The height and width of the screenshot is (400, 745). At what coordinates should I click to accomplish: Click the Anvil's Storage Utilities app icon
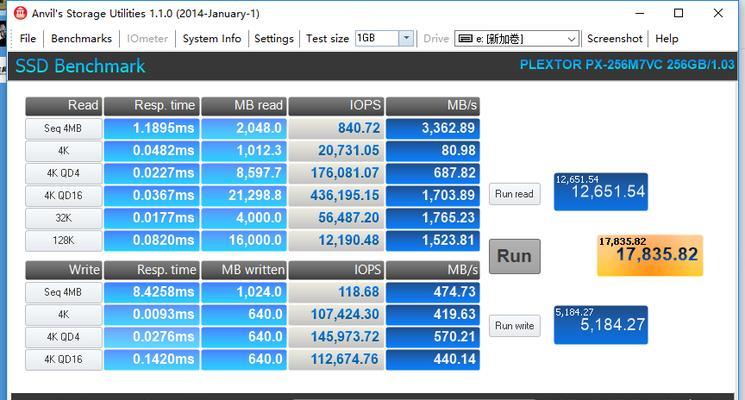(x=20, y=13)
